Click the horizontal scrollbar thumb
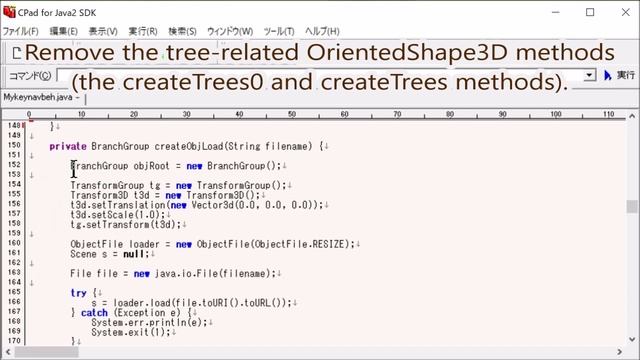640x360 pixels. pyautogui.click(x=47, y=352)
